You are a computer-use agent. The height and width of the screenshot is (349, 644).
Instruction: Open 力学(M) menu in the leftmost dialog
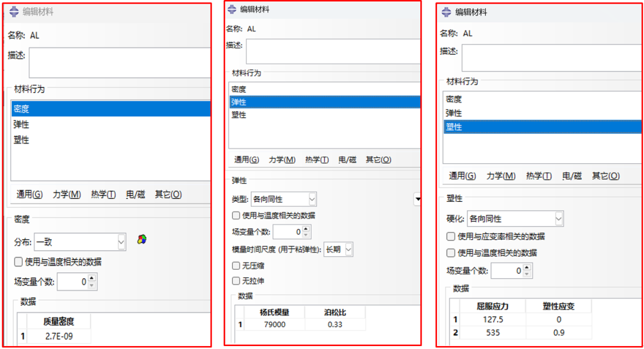coord(67,194)
